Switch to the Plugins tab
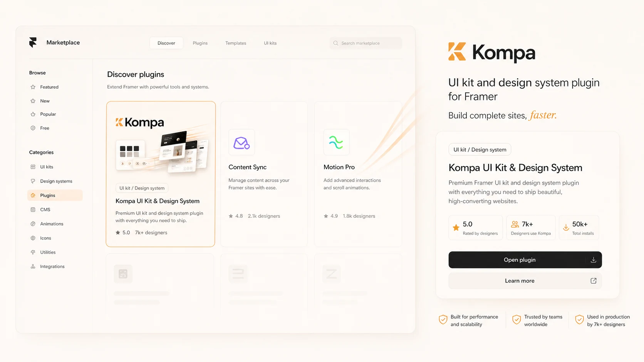 200,43
